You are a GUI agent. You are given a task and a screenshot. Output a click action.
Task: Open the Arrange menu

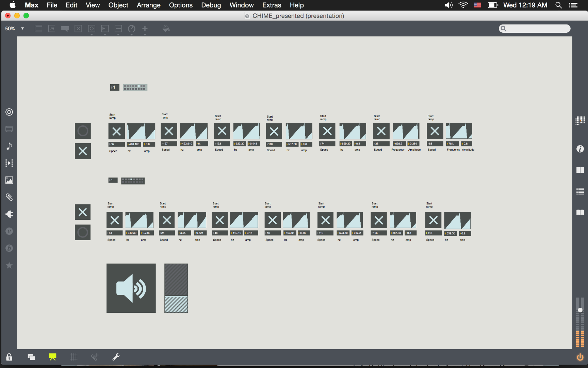pyautogui.click(x=148, y=5)
